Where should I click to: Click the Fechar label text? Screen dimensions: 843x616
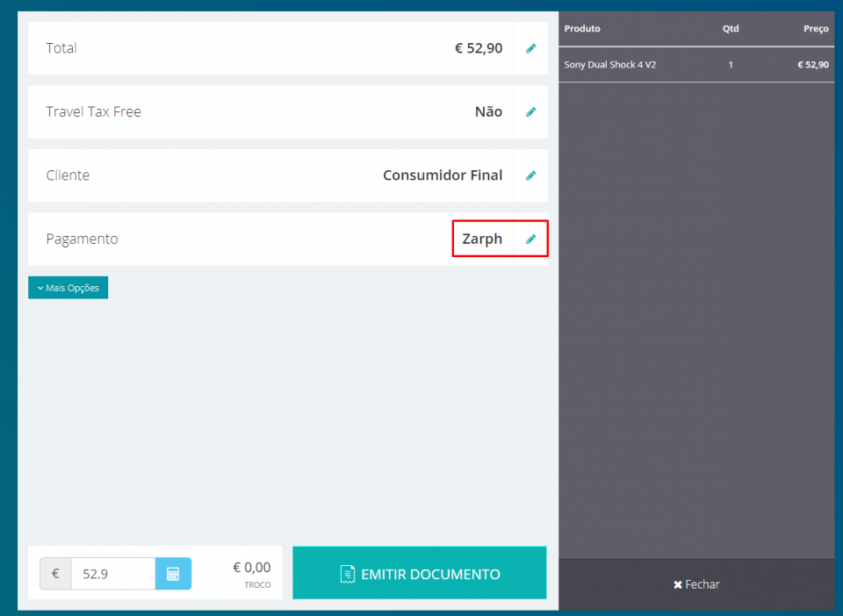702,584
